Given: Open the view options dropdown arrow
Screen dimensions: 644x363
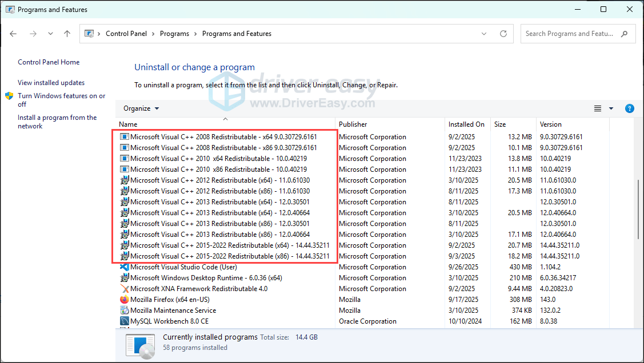Looking at the screenshot, I should 611,108.
